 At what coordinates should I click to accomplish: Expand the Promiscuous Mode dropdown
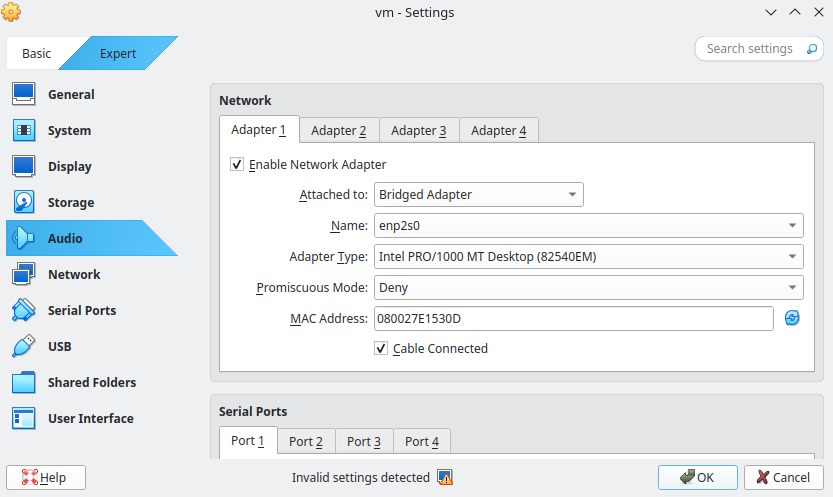coord(588,287)
